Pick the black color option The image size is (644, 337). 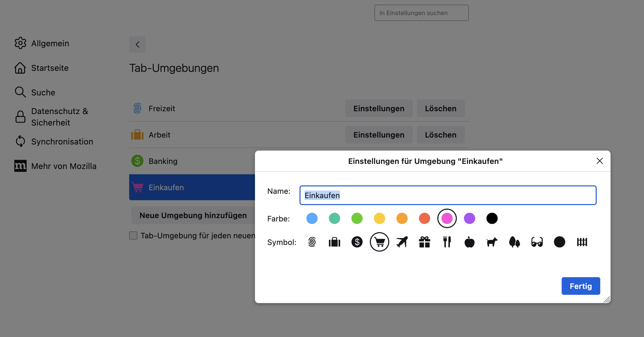[x=492, y=218]
